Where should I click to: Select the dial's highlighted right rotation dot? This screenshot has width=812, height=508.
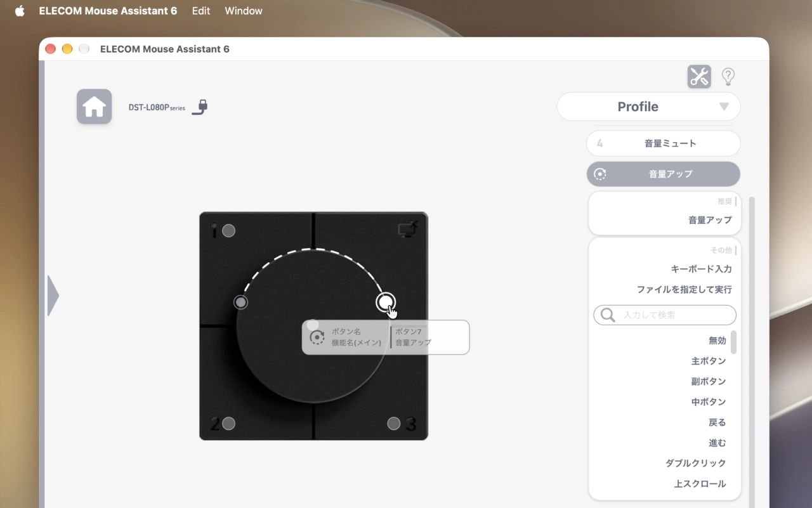click(x=386, y=303)
